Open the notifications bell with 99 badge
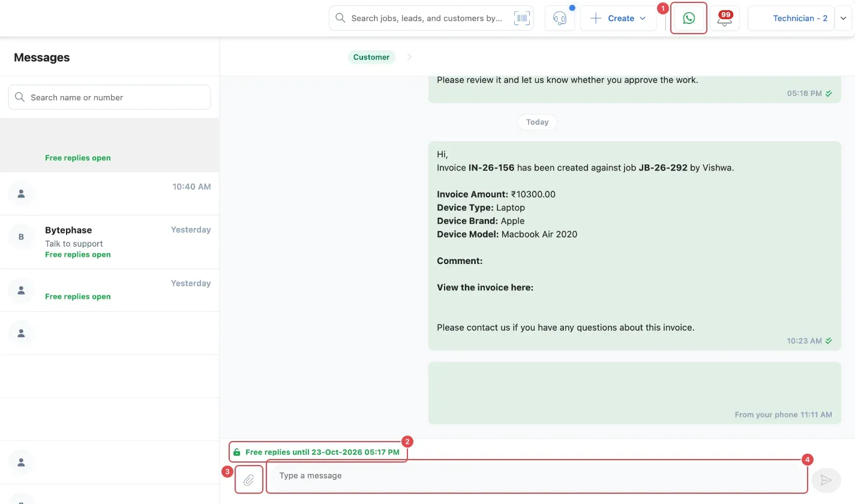This screenshot has width=855, height=504. (725, 18)
